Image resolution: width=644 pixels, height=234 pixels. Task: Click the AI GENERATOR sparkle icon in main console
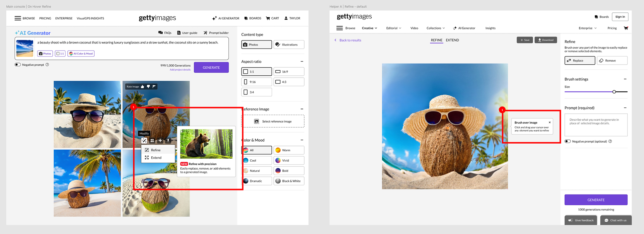[214, 18]
